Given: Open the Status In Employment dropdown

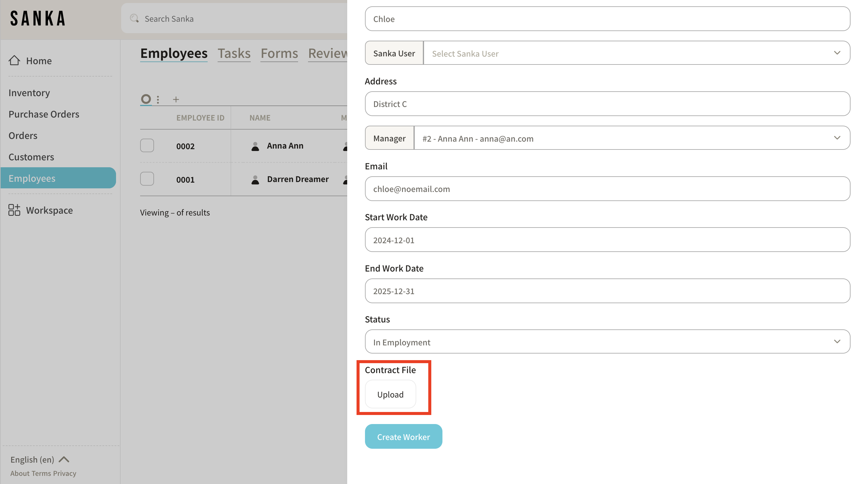Looking at the screenshot, I should click(x=607, y=342).
